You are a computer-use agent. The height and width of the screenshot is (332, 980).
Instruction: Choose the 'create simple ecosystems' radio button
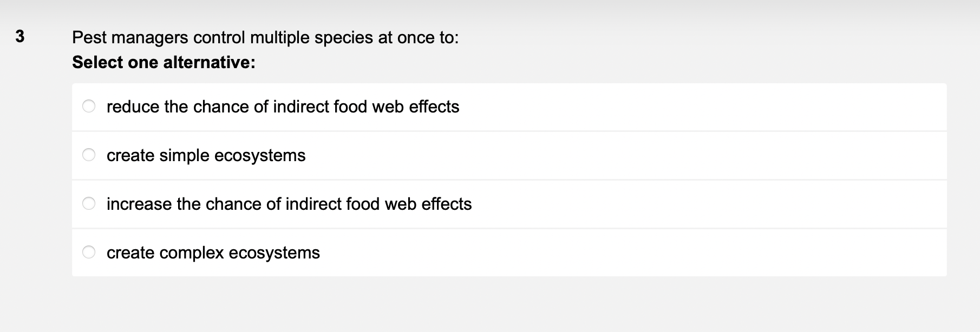[89, 155]
